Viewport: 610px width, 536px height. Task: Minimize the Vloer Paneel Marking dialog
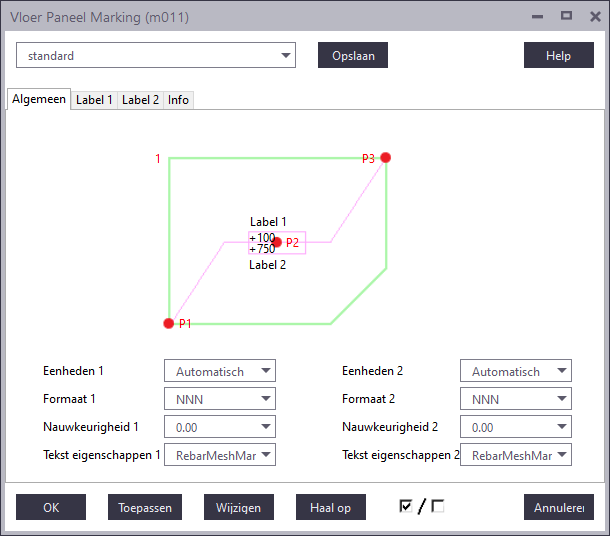coord(538,16)
